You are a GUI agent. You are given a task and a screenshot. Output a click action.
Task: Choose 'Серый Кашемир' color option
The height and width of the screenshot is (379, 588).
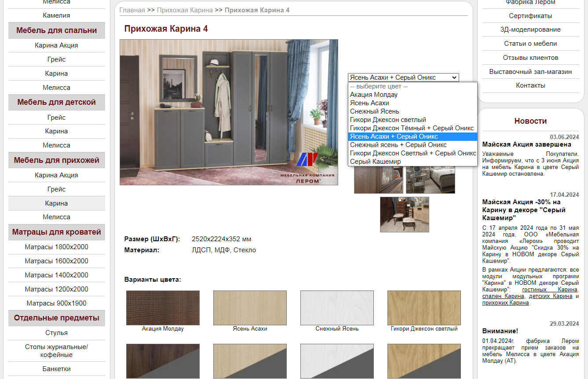[x=413, y=162]
